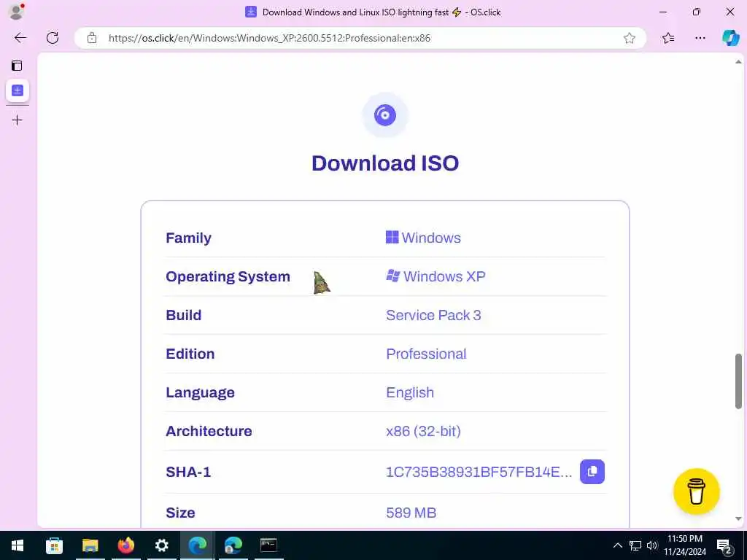Click the Size row label

pyautogui.click(x=181, y=513)
